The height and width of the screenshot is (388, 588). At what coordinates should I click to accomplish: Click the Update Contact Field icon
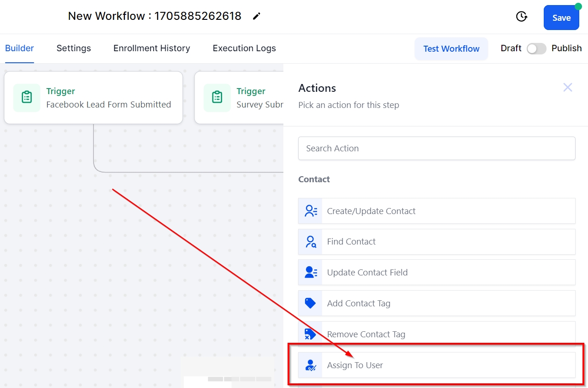coord(311,273)
